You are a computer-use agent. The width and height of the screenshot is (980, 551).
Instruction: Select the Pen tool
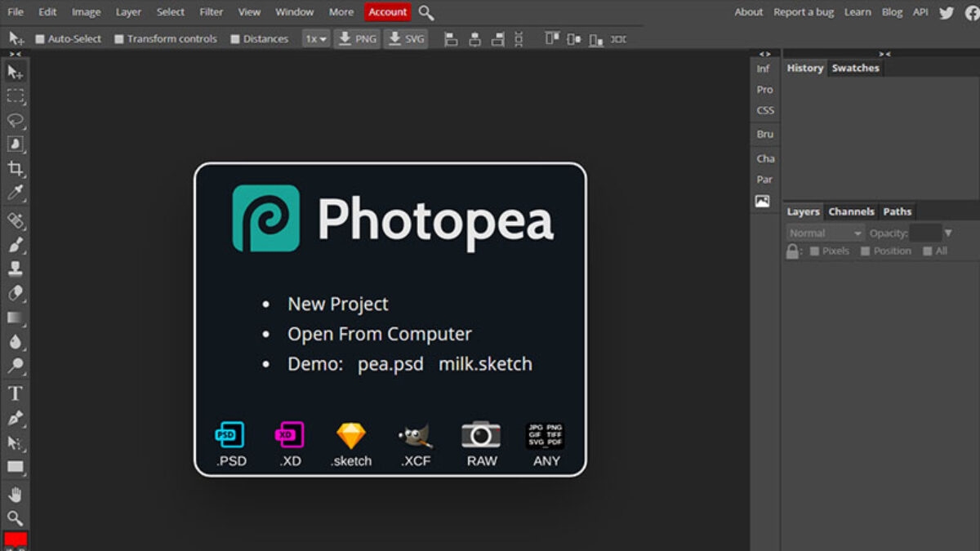(15, 418)
